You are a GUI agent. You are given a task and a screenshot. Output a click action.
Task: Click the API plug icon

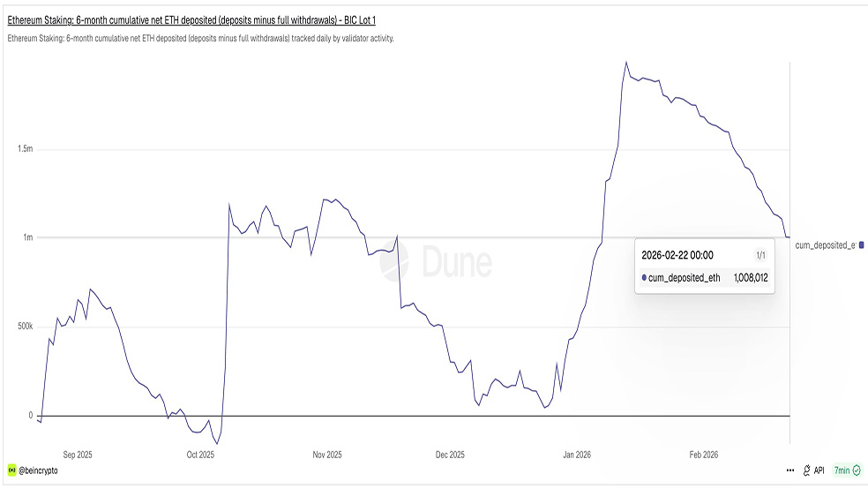click(x=807, y=471)
